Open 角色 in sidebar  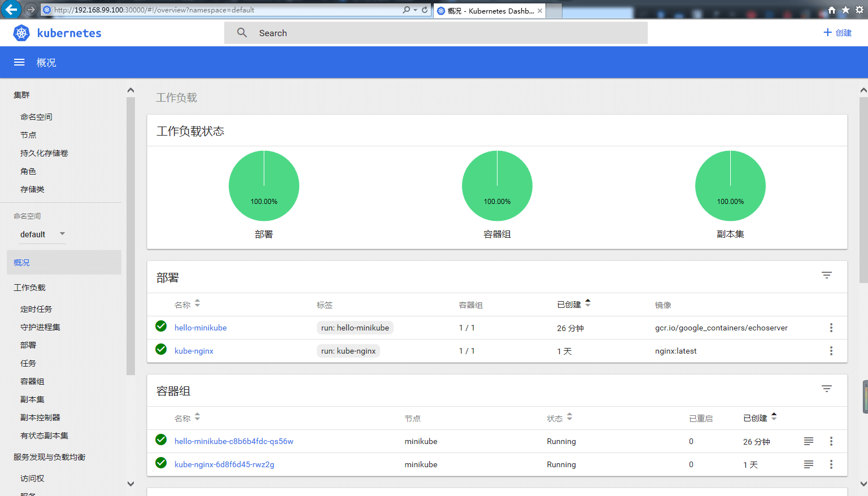[28, 171]
